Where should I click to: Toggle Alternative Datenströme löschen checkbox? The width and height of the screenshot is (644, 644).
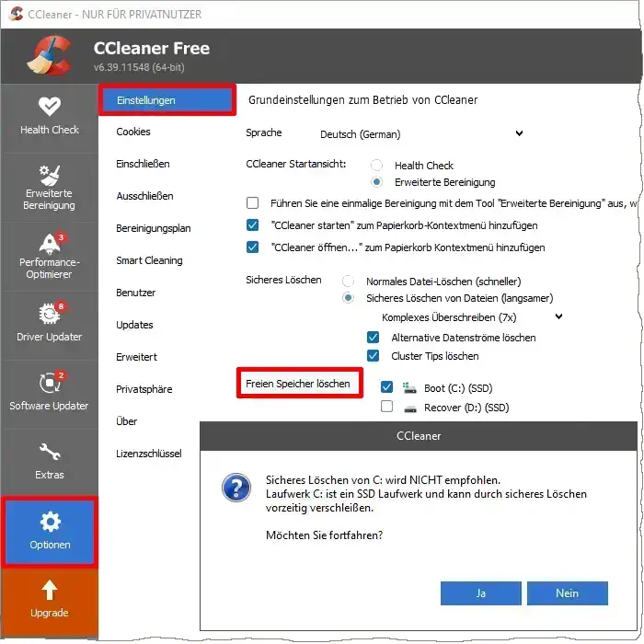373,338
